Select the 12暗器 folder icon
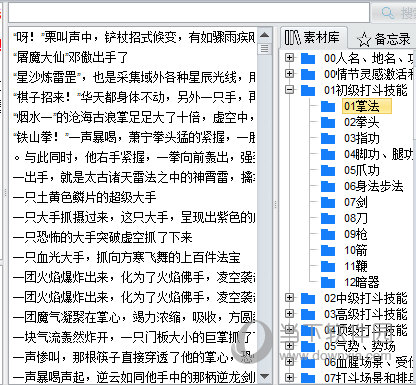The width and height of the screenshot is (416, 385). coord(328,282)
